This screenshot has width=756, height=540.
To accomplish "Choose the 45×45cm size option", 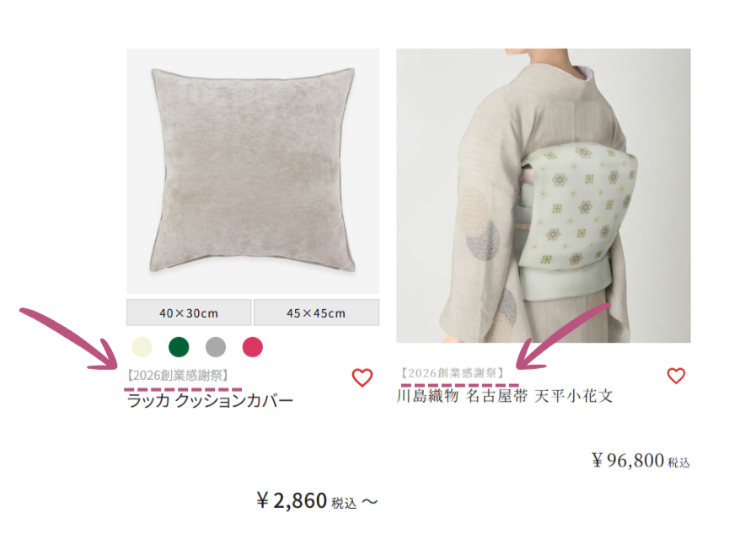I will click(x=316, y=313).
